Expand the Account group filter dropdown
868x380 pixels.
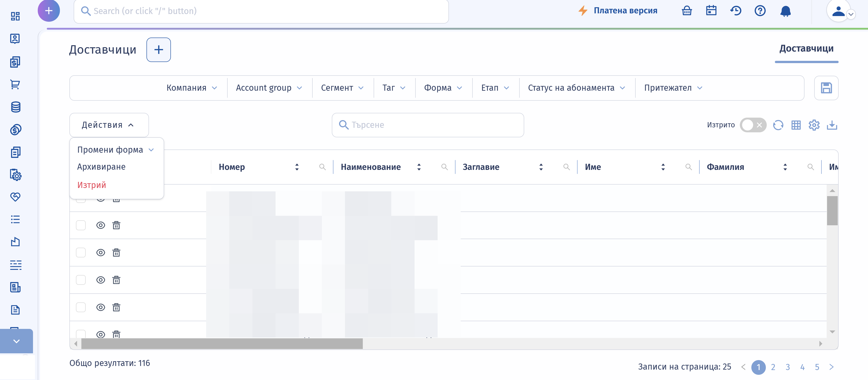click(x=269, y=88)
